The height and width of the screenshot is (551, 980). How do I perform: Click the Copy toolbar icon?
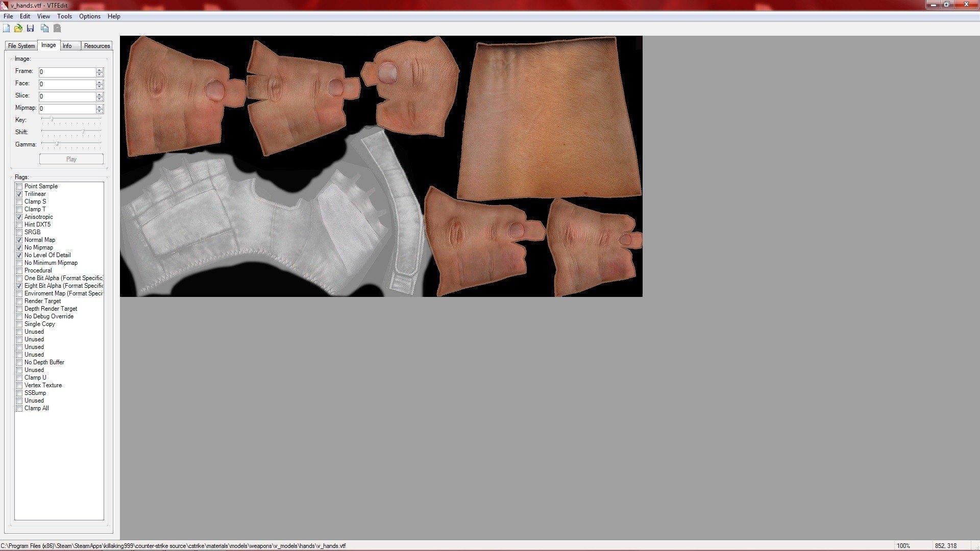click(x=45, y=29)
